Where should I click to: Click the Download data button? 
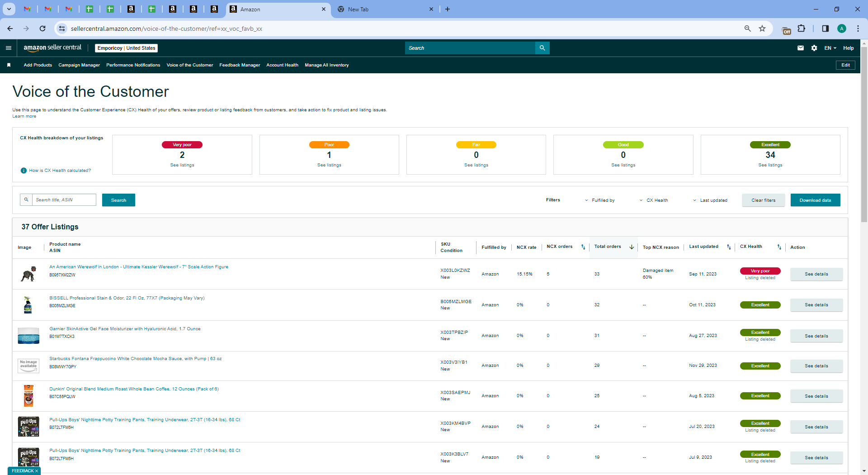tap(816, 200)
